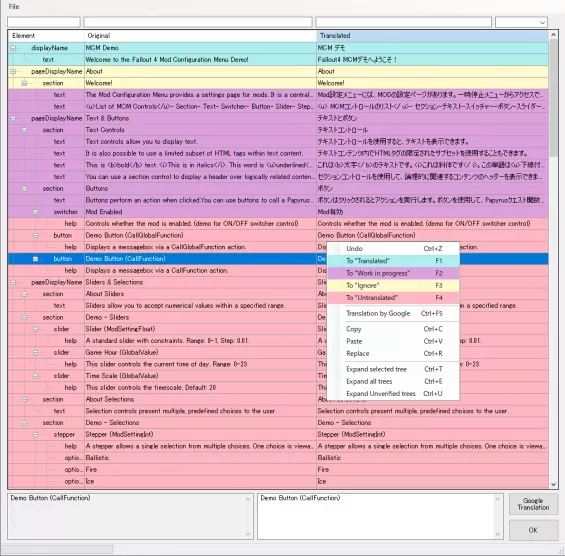Collapse the section About Selections node
Screen dimensions: 565x556
coord(24,399)
